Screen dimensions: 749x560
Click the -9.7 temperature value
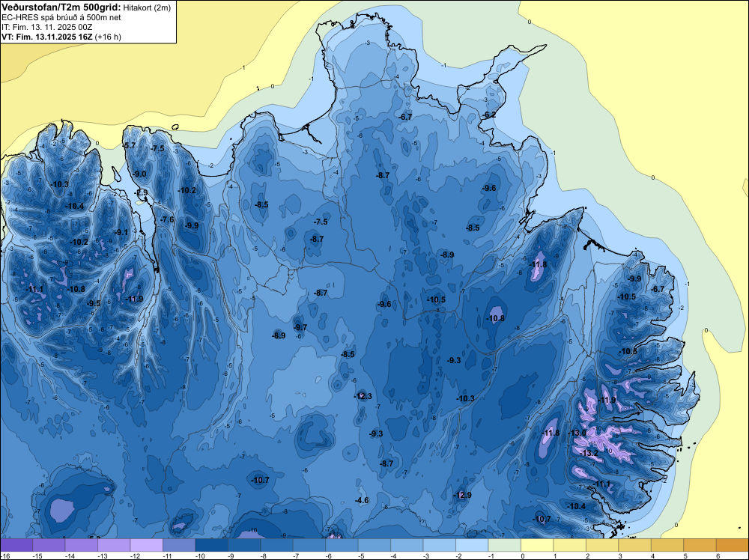(300, 327)
